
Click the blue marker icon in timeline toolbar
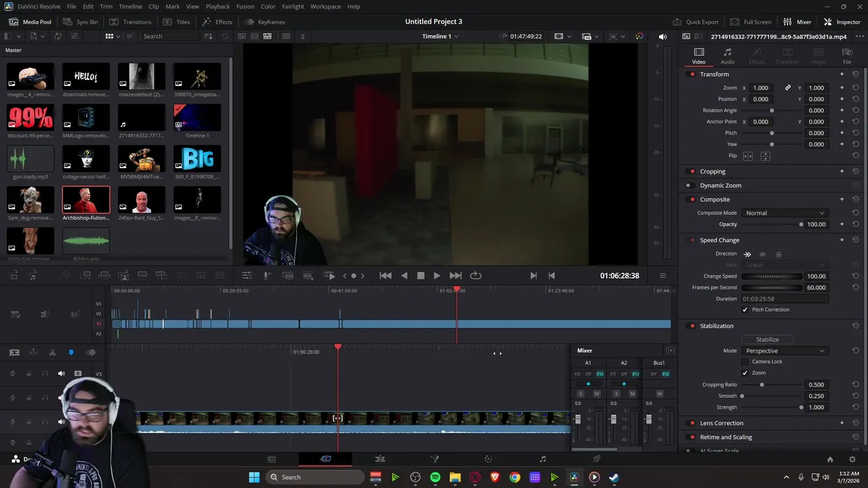tap(71, 352)
